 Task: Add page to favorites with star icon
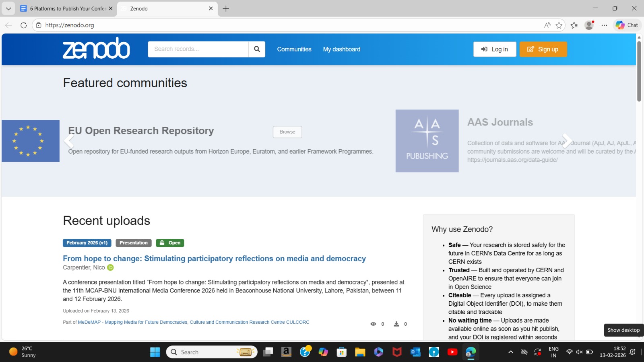(x=559, y=25)
